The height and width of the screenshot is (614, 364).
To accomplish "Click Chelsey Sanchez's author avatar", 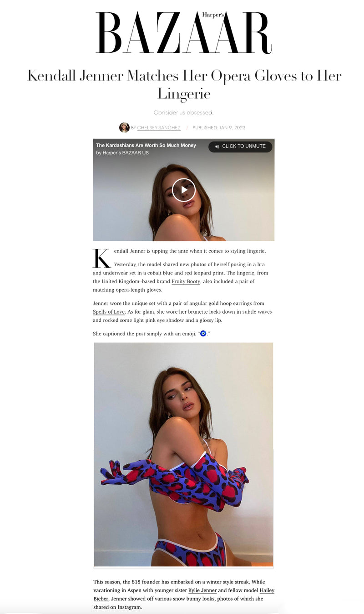I will pyautogui.click(x=124, y=127).
